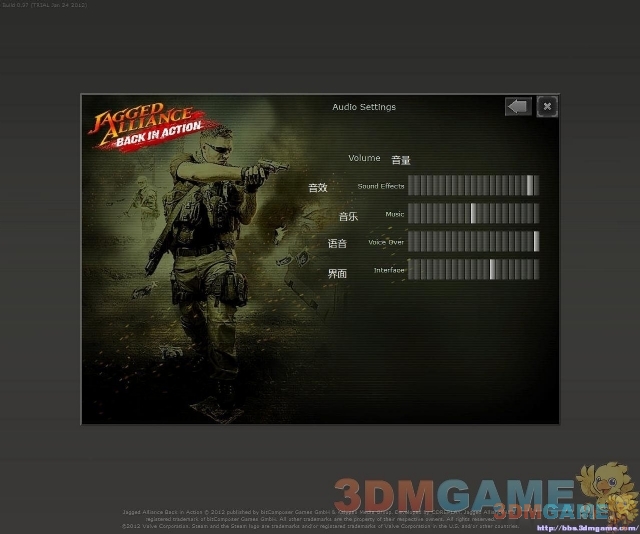The width and height of the screenshot is (640, 534).
Task: Click the Voice Over label
Action: coord(386,242)
